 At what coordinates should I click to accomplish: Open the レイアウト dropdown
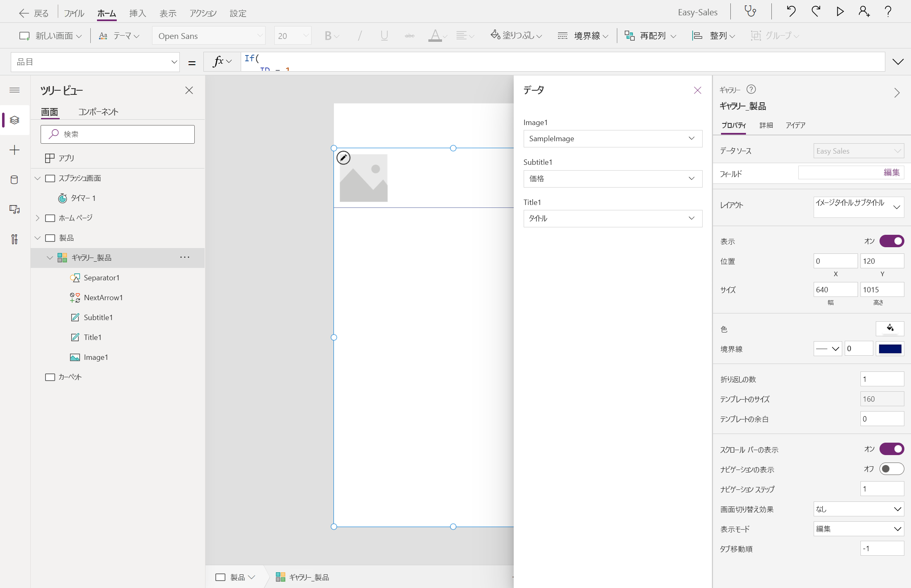point(858,207)
